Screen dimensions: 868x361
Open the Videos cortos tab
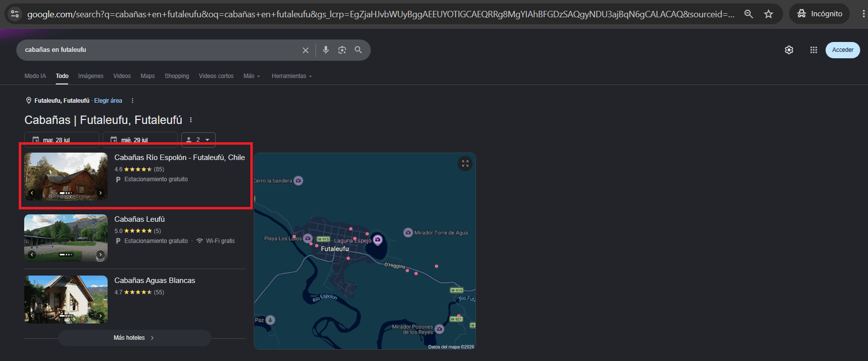click(x=216, y=76)
